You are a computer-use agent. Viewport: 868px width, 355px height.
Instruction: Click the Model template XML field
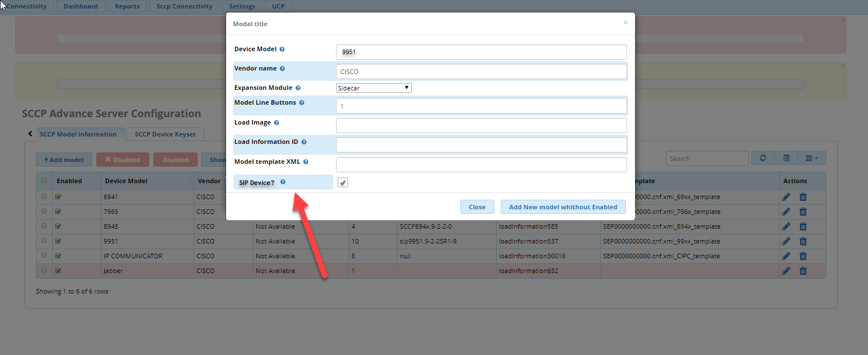point(481,165)
